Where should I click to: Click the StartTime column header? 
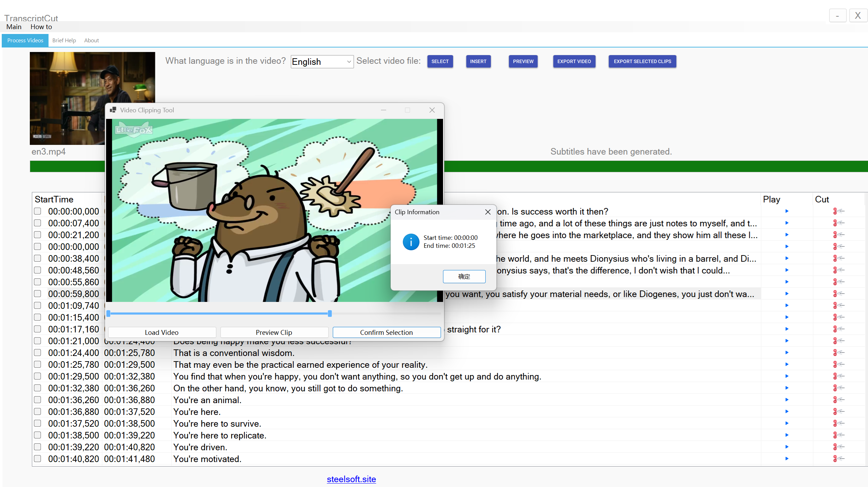point(54,199)
